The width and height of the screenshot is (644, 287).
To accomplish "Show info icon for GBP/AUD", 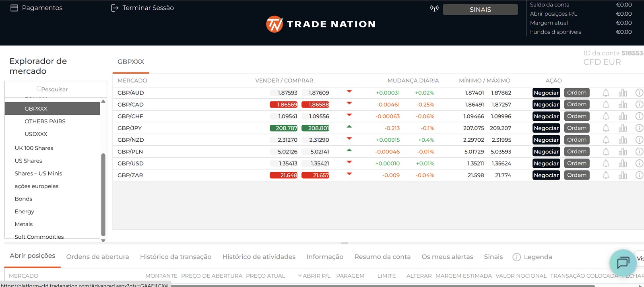I will [x=639, y=93].
